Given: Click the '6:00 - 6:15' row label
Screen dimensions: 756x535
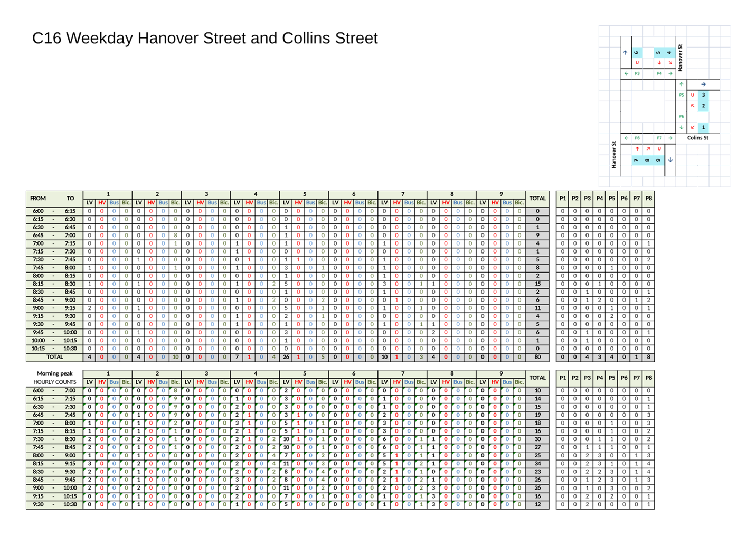Looking at the screenshot, I should click(54, 211).
